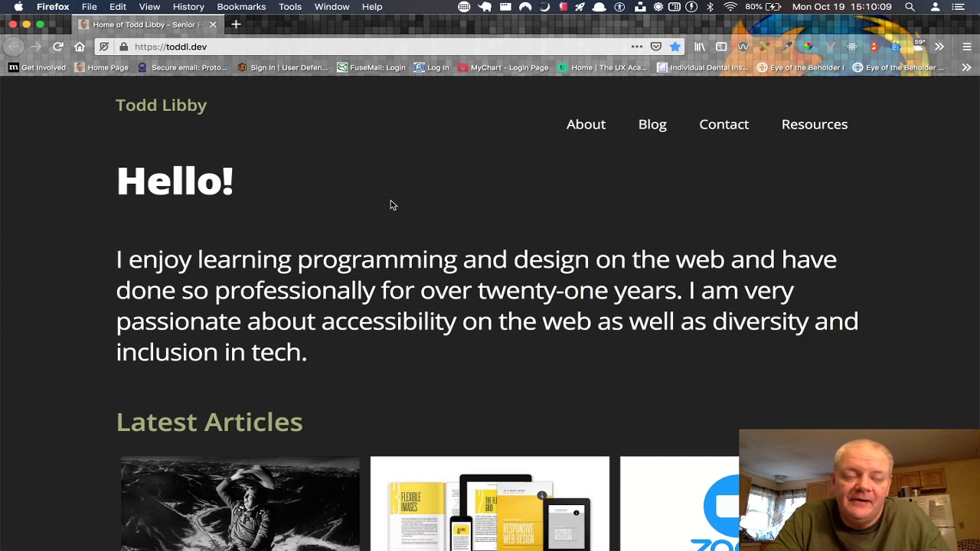980x551 pixels.
Task: Close the Todd Libby tab
Action: coord(213,24)
